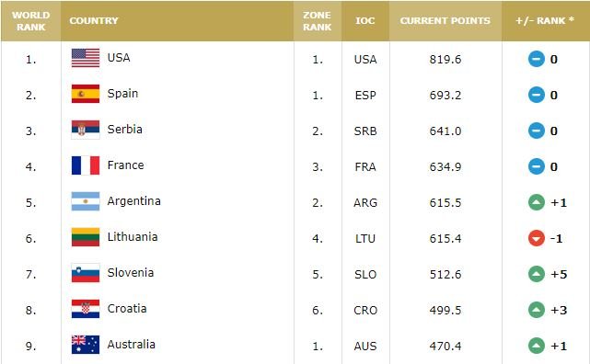Click the Croatia flag icon

(86, 309)
